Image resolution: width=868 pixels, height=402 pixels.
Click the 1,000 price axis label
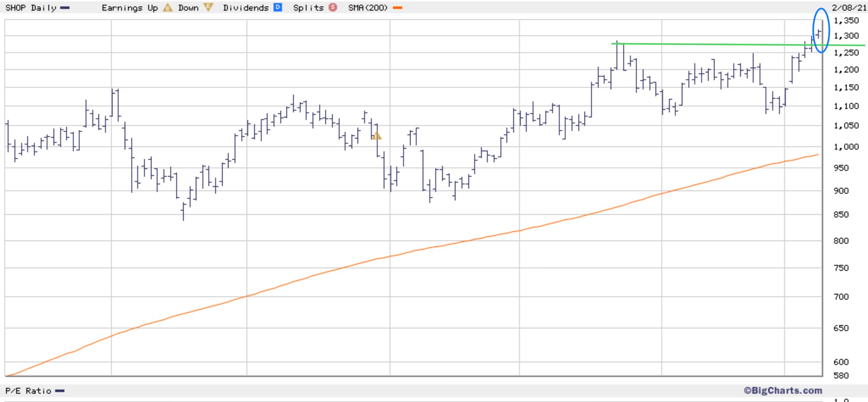[x=846, y=147]
